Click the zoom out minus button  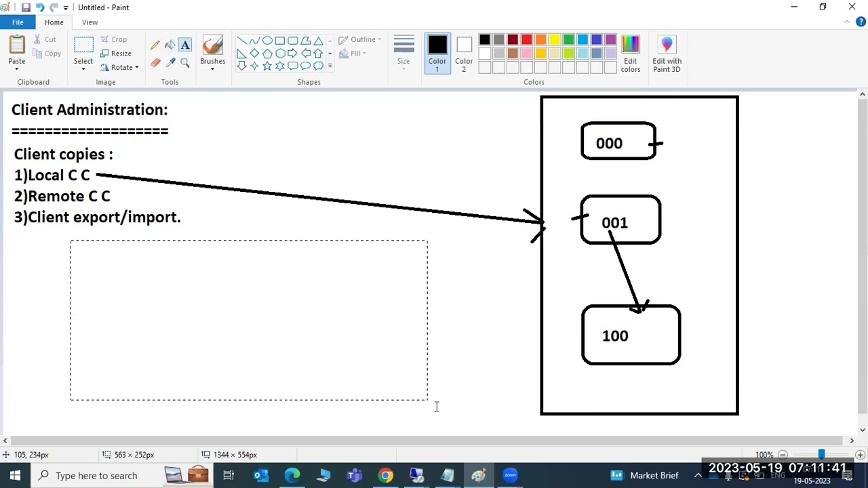click(x=783, y=455)
